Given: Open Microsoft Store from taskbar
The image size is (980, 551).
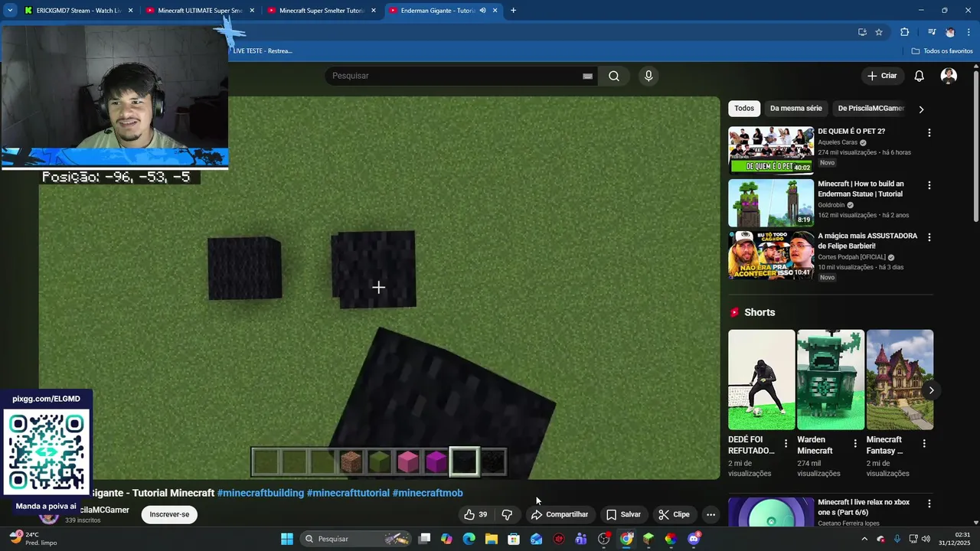Looking at the screenshot, I should point(514,539).
